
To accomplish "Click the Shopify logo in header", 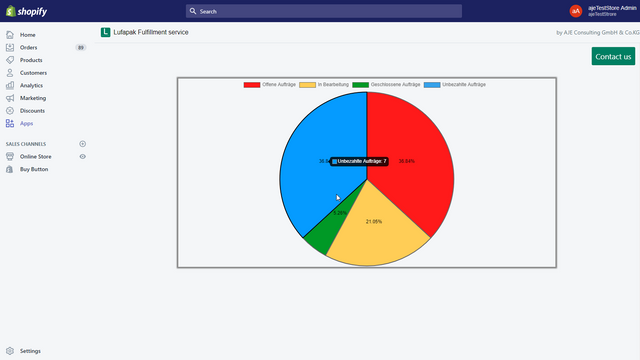I will (27, 11).
